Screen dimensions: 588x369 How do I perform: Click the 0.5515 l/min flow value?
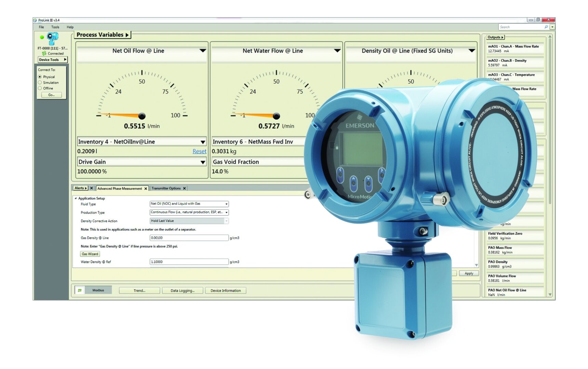[142, 126]
